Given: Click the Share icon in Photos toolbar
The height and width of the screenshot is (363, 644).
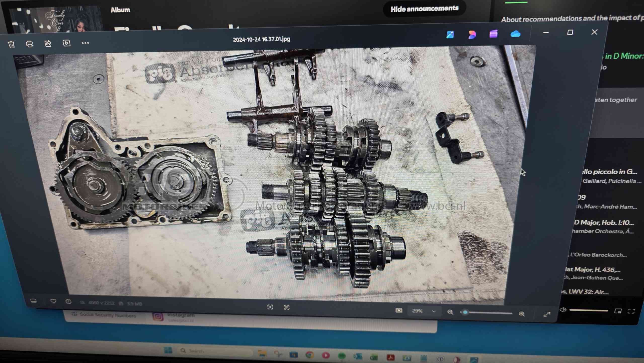Looking at the screenshot, I should tap(48, 44).
